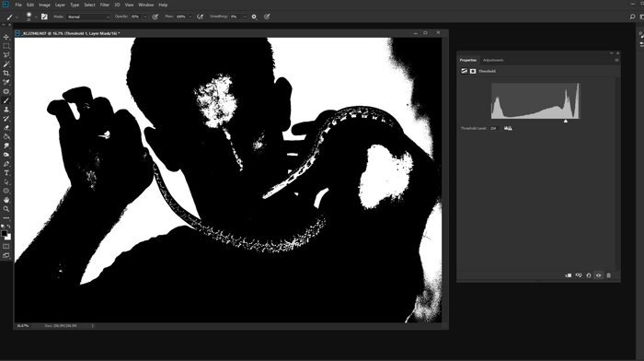644x361 pixels.
Task: Select the Pen tool
Action: click(6, 164)
